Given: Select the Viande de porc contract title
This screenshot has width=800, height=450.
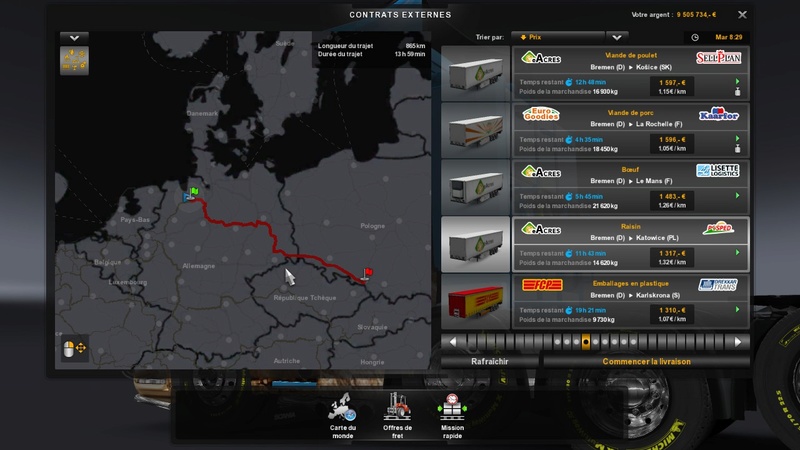Looking at the screenshot, I should pos(631,113).
